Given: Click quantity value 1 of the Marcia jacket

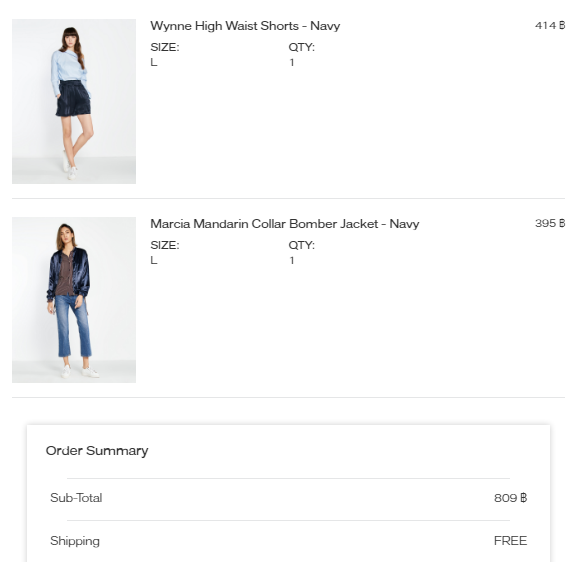Looking at the screenshot, I should [x=292, y=260].
